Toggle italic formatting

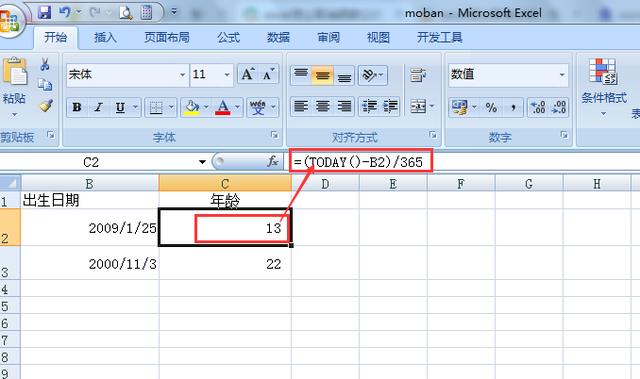pyautogui.click(x=98, y=107)
